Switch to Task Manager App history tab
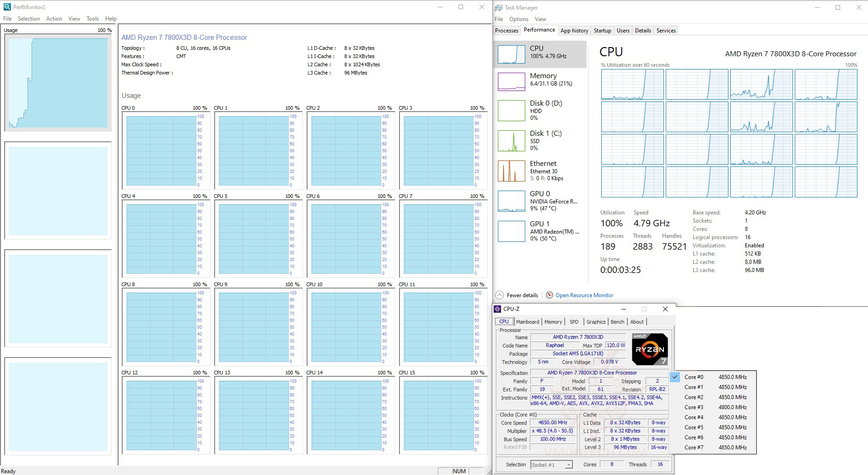The image size is (868, 475). tap(574, 31)
